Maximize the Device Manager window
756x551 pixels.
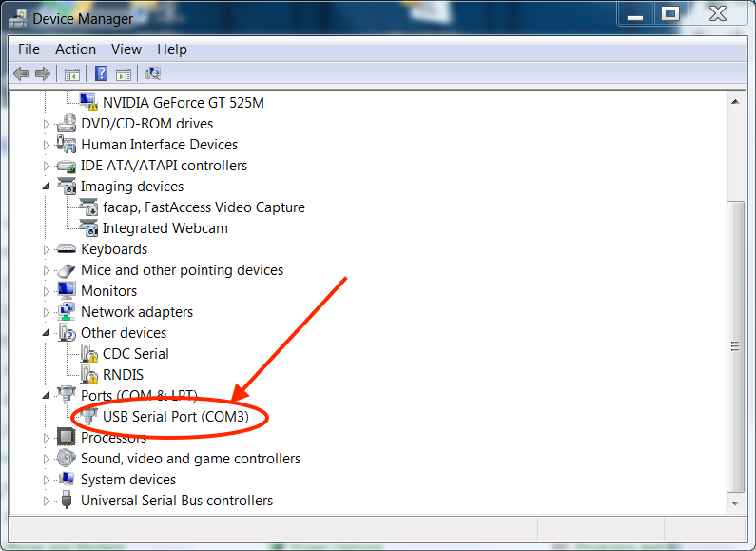pyautogui.click(x=670, y=14)
